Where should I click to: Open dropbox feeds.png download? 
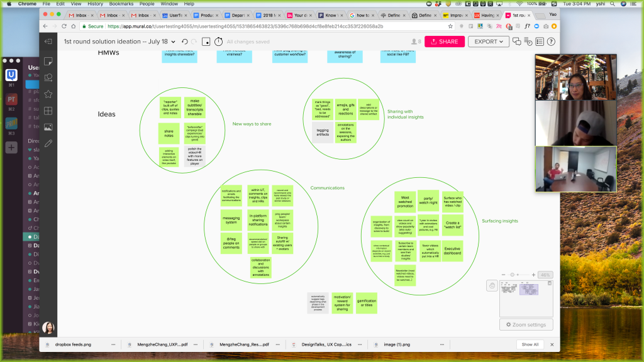[x=73, y=345]
